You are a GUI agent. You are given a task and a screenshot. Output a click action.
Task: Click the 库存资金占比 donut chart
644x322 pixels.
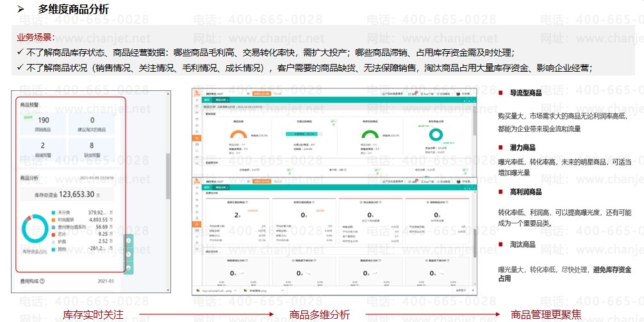(35, 229)
